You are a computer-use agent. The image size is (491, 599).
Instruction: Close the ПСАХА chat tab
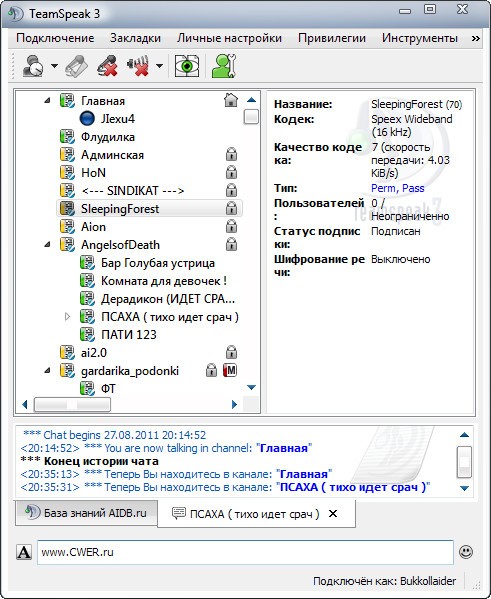click(333, 514)
